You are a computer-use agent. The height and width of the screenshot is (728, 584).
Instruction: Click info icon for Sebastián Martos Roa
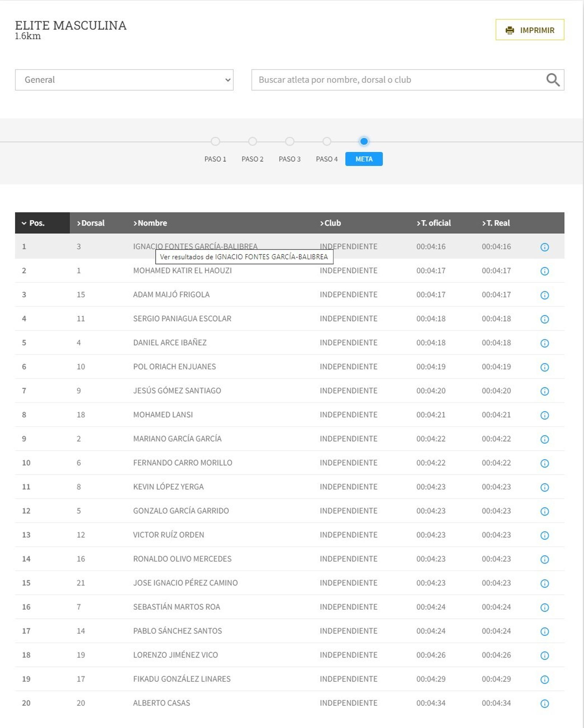click(544, 607)
